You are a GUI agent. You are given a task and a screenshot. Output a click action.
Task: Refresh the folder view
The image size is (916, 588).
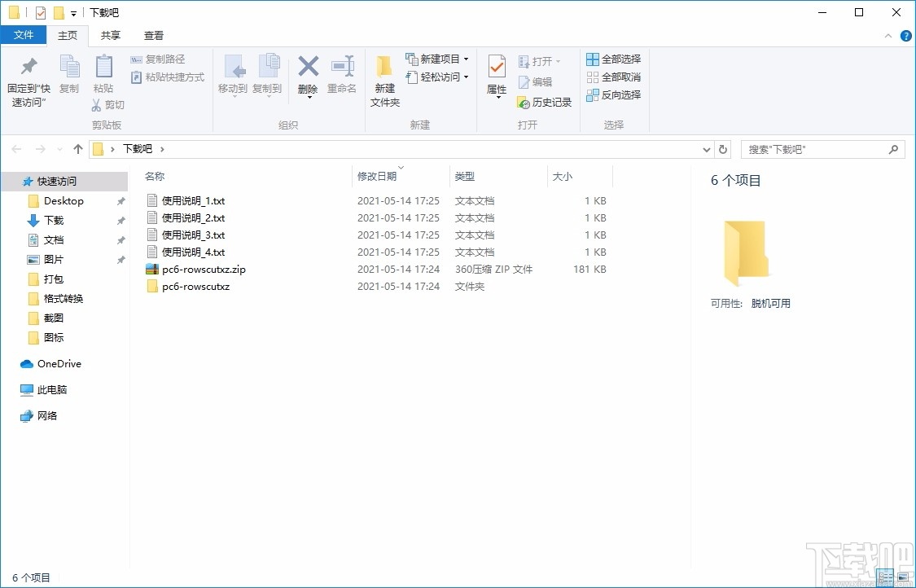tap(723, 149)
